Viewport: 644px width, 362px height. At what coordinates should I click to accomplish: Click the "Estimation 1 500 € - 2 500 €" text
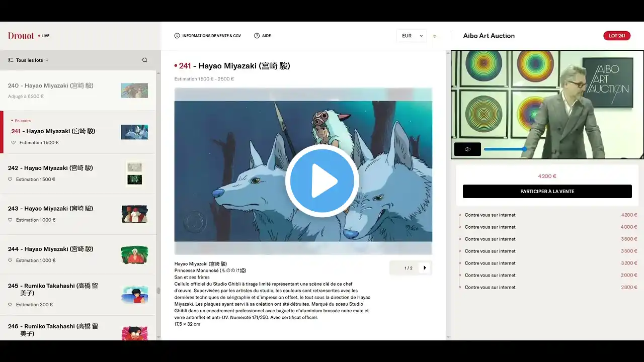pyautogui.click(x=204, y=79)
